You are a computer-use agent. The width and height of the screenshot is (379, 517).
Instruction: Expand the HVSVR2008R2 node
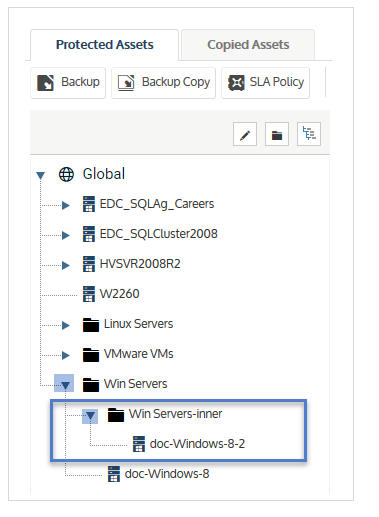[x=66, y=265]
